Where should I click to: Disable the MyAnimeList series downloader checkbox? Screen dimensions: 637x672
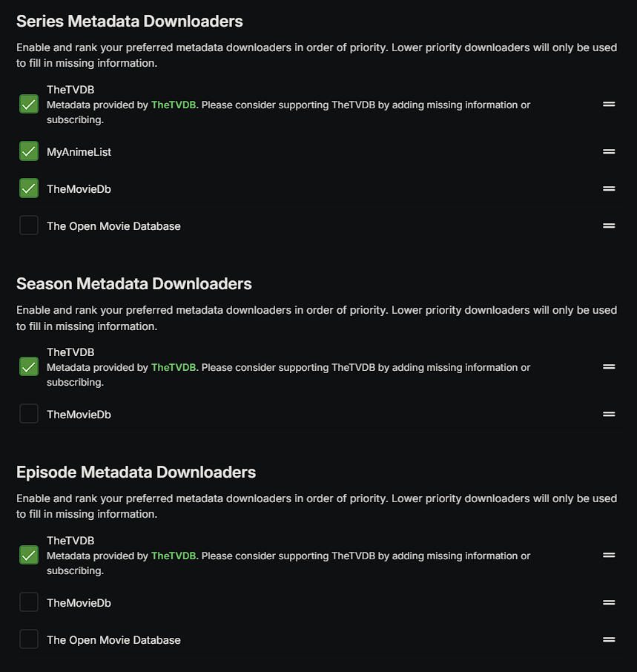click(29, 151)
